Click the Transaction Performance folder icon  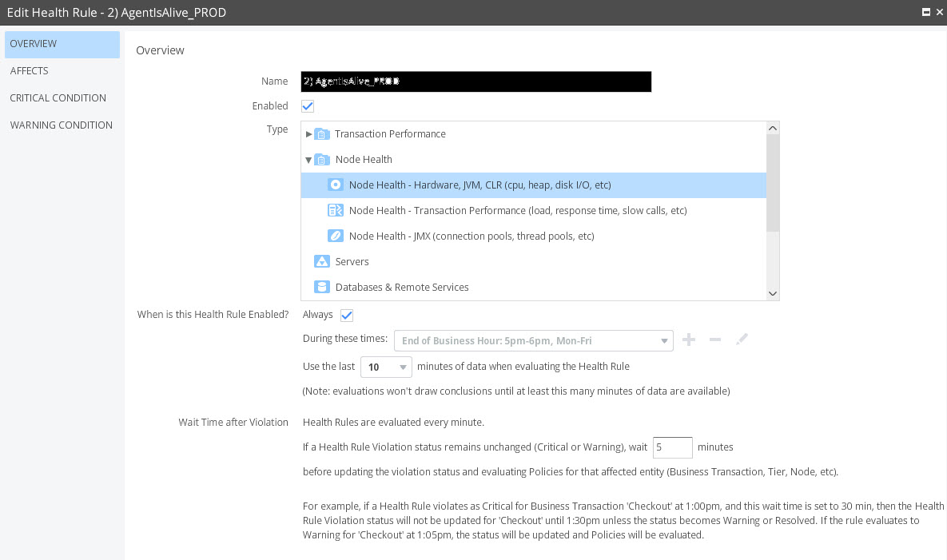click(x=322, y=134)
